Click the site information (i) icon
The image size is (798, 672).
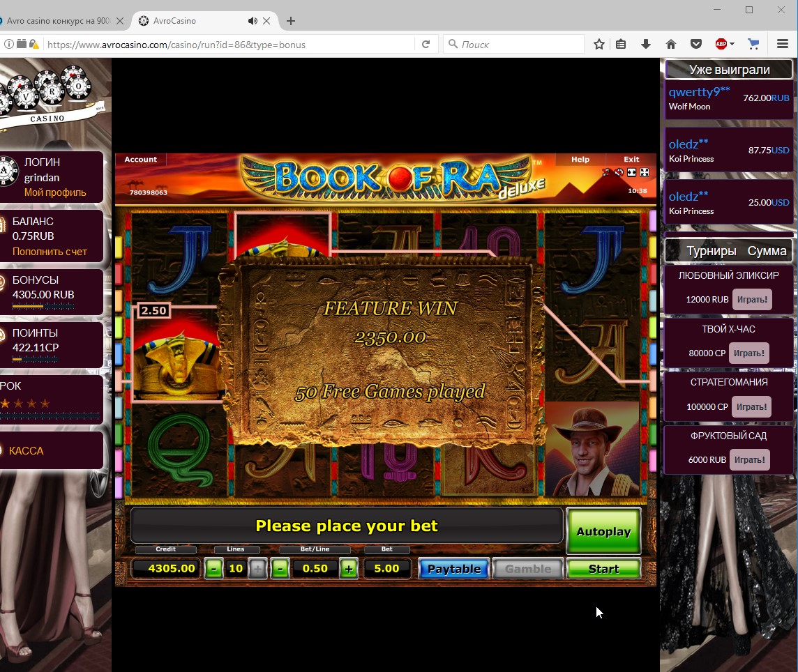[x=8, y=44]
